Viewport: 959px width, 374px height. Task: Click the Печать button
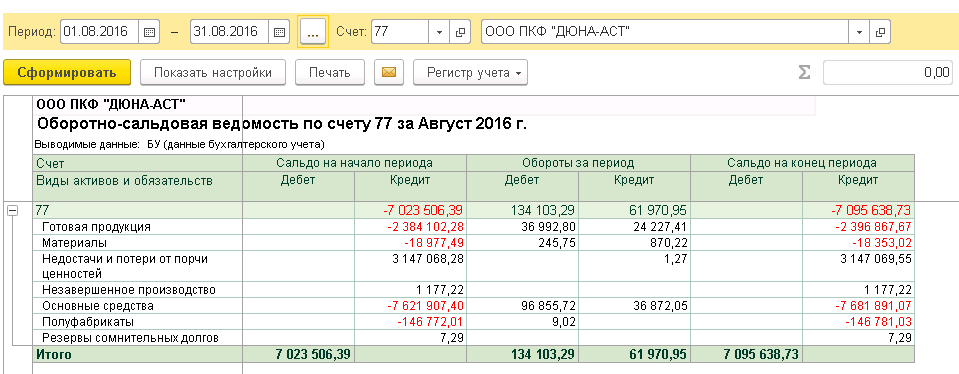pos(330,73)
